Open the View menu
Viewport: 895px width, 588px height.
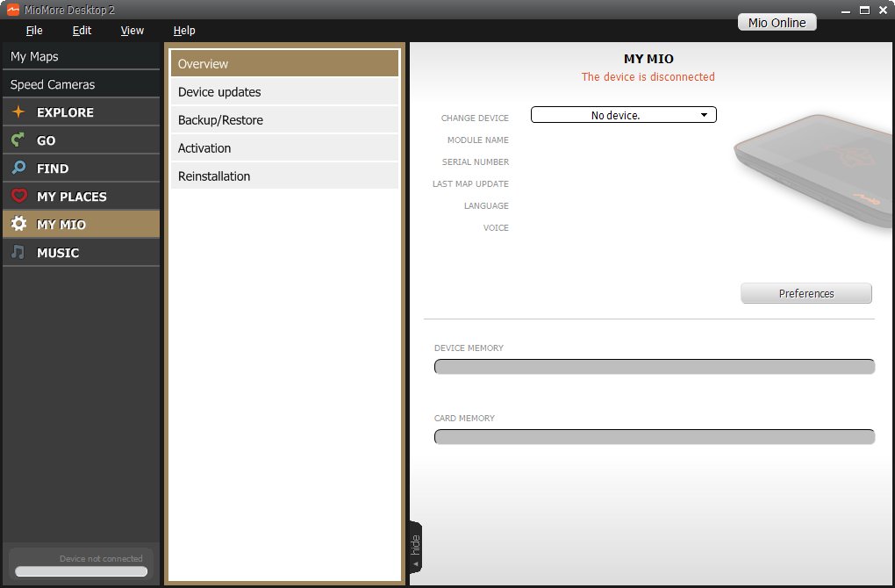click(x=132, y=30)
